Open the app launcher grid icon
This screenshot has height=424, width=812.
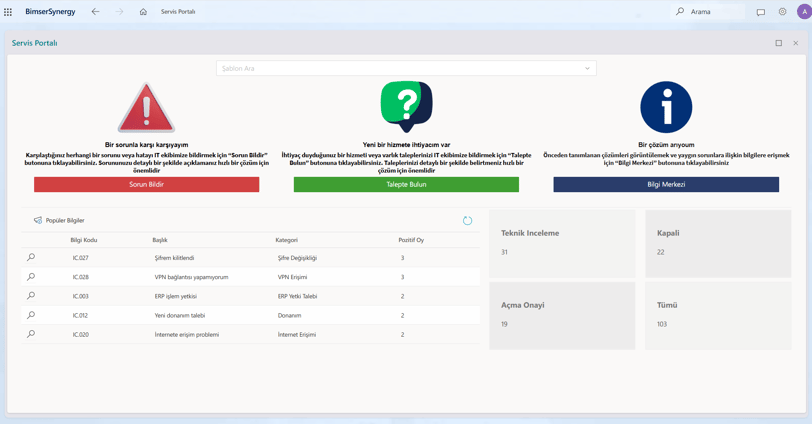(8, 12)
